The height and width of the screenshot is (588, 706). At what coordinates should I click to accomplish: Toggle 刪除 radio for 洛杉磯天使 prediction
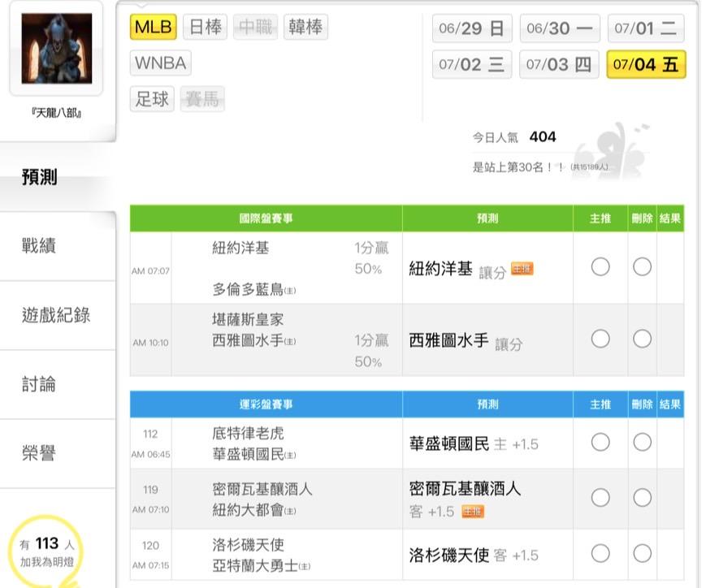(x=642, y=553)
